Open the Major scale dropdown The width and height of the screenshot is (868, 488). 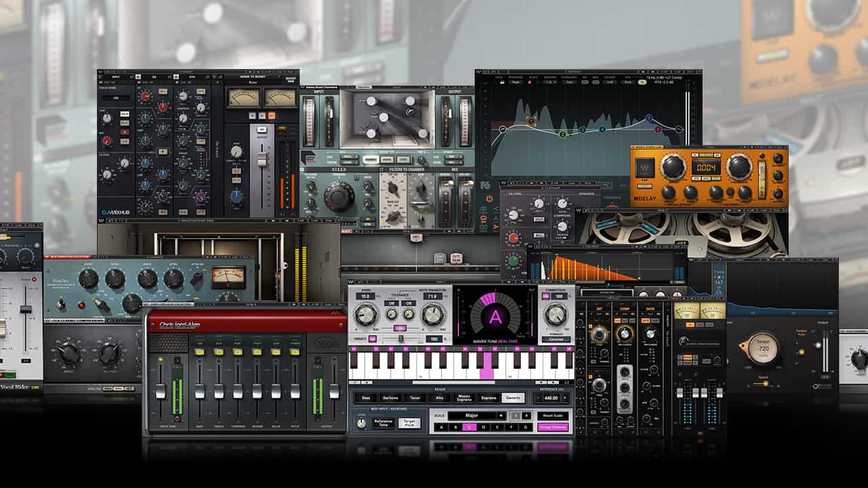pos(476,415)
